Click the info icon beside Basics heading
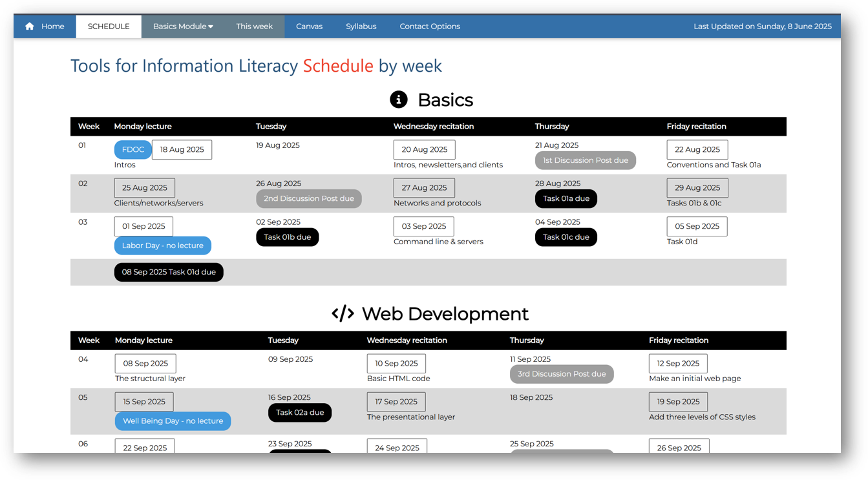This screenshot has height=480, width=868. tap(399, 99)
